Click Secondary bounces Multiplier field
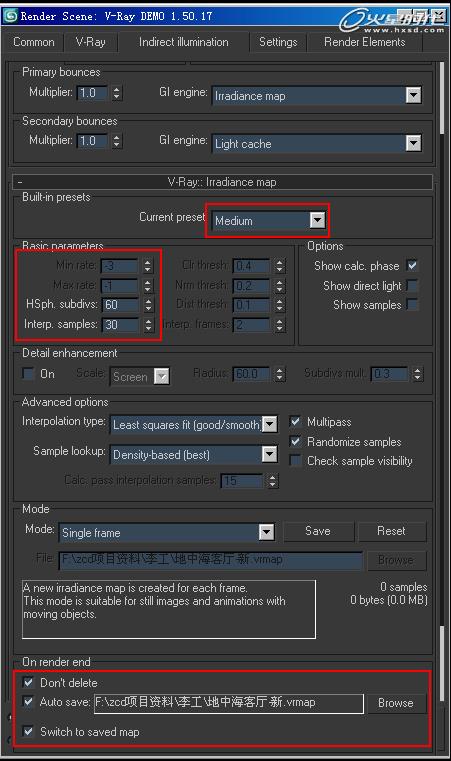This screenshot has height=761, width=451. (93, 141)
